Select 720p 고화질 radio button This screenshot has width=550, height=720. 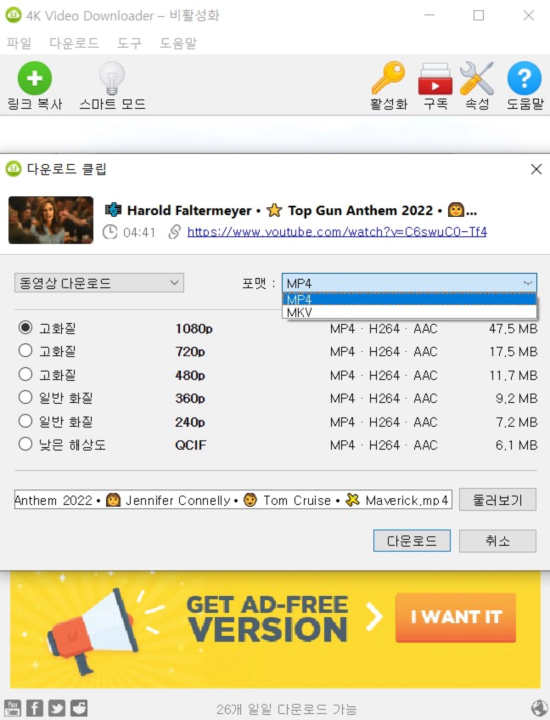pyautogui.click(x=25, y=351)
